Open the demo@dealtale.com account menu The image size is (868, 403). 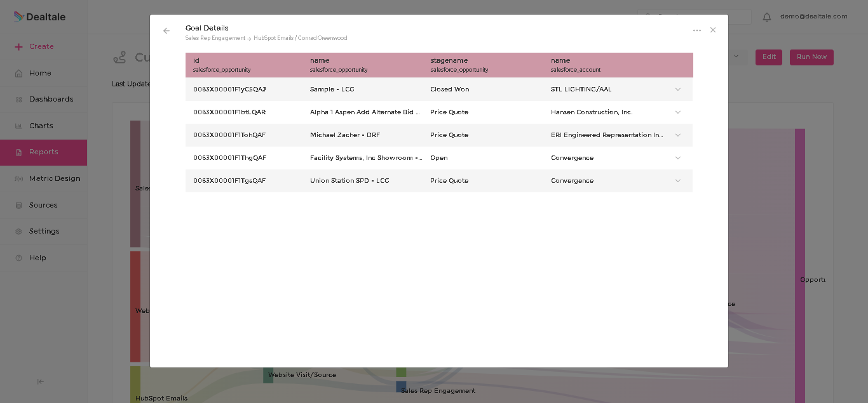point(814,17)
